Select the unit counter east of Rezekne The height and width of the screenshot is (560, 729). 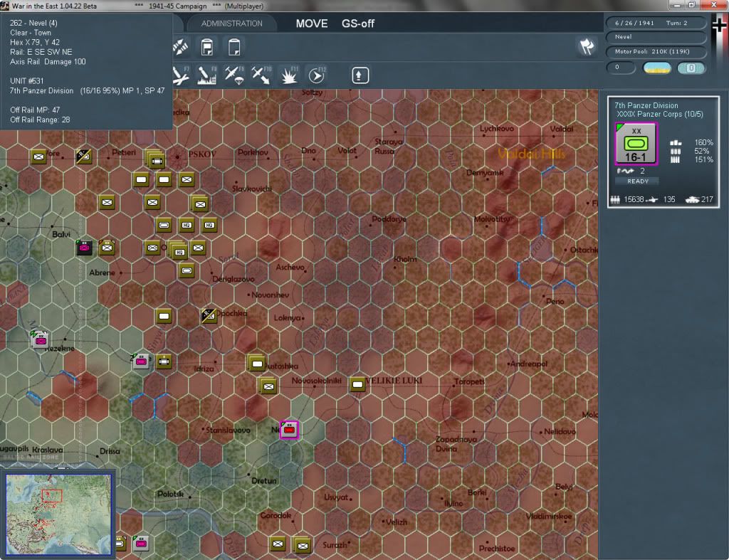[141, 361]
